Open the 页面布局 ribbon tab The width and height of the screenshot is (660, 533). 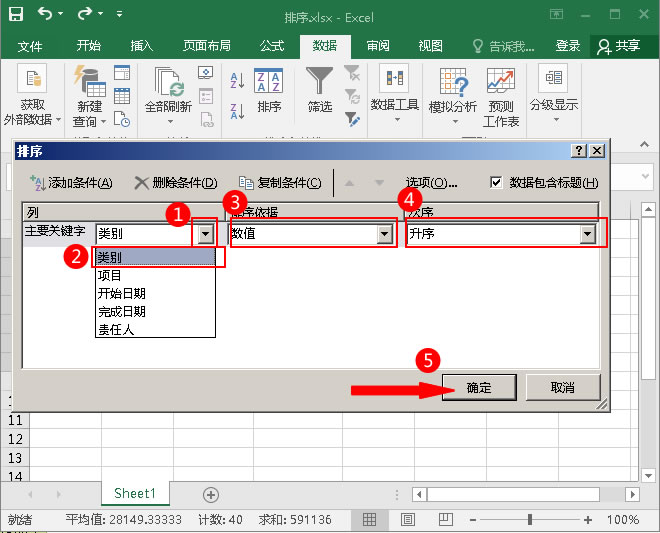tap(207, 45)
